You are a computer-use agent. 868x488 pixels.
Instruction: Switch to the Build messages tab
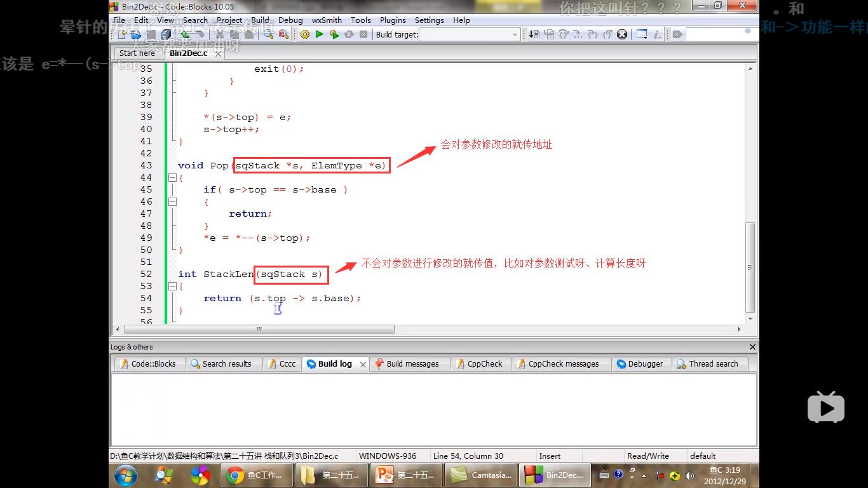pos(412,364)
